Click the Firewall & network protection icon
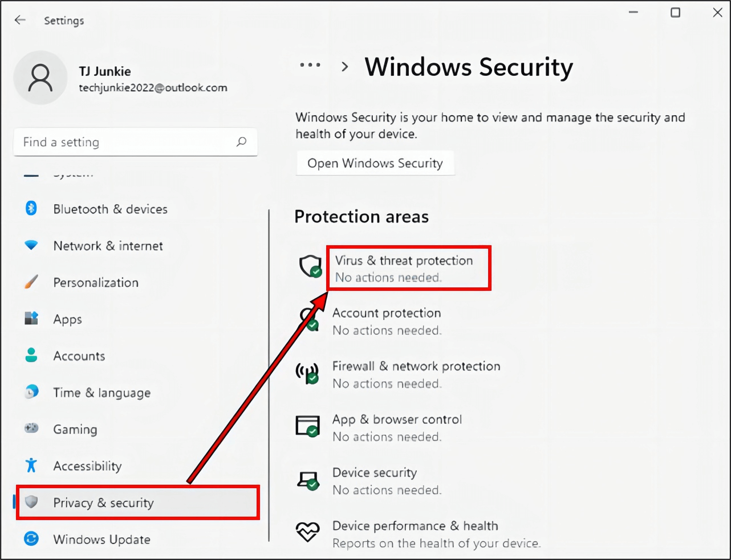The height and width of the screenshot is (560, 731). point(308,374)
